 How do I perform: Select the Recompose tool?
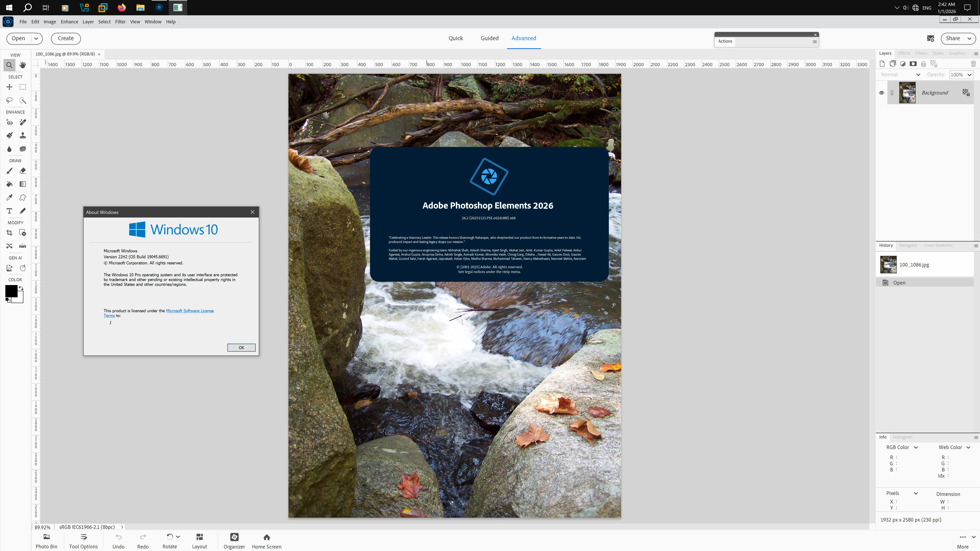pos(23,233)
